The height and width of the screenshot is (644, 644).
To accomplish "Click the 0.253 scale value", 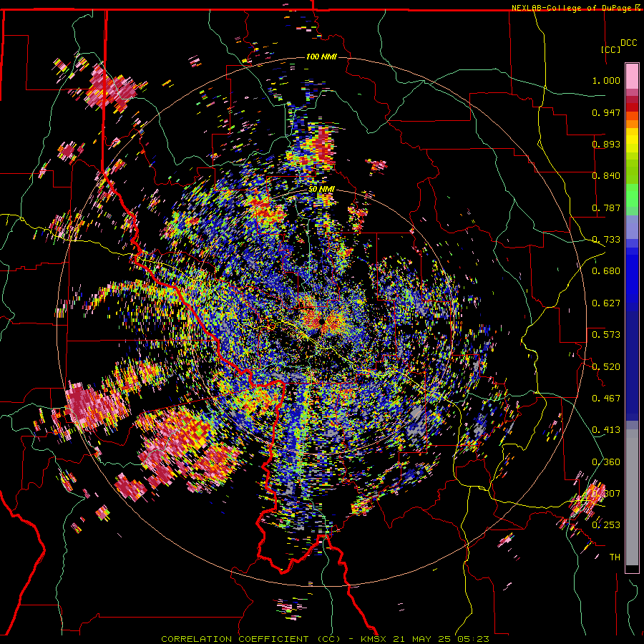I will 606,525.
